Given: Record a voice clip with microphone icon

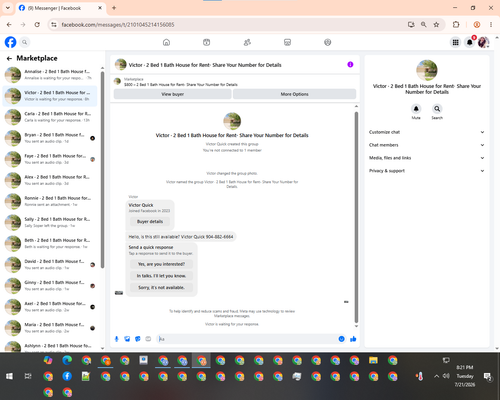Looking at the screenshot, I should coord(117,339).
